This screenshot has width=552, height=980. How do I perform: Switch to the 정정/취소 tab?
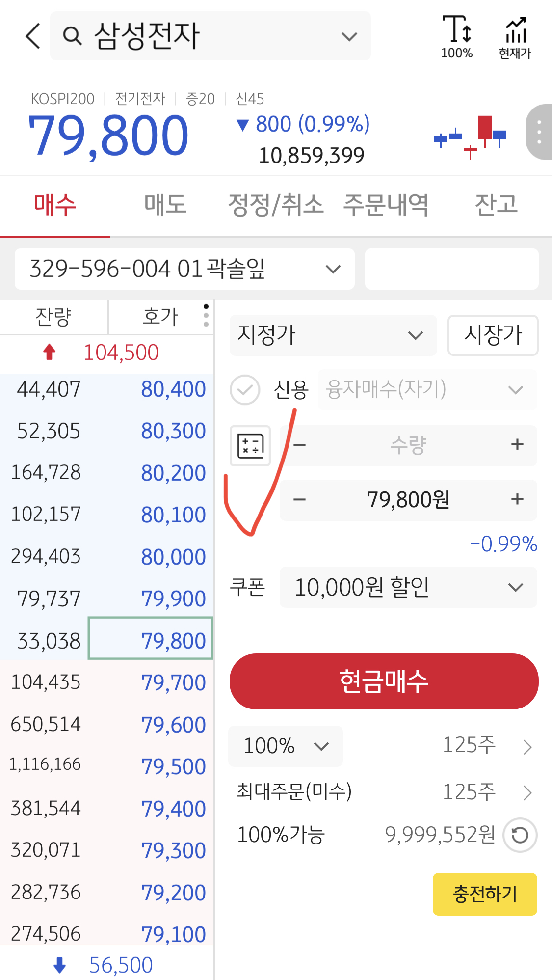[276, 205]
